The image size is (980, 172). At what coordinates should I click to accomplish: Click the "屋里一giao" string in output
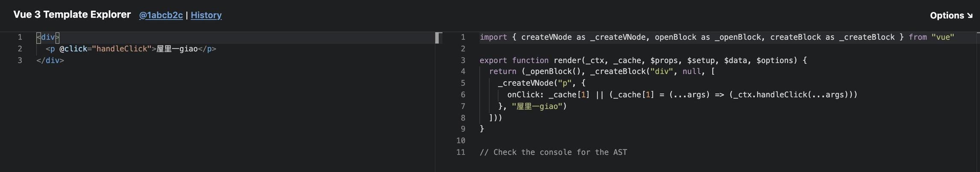537,106
